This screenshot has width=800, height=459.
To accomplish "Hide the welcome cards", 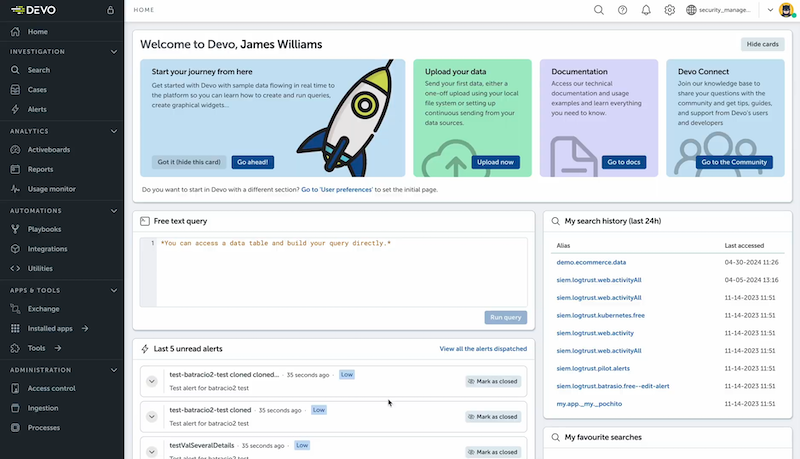I will click(x=763, y=45).
